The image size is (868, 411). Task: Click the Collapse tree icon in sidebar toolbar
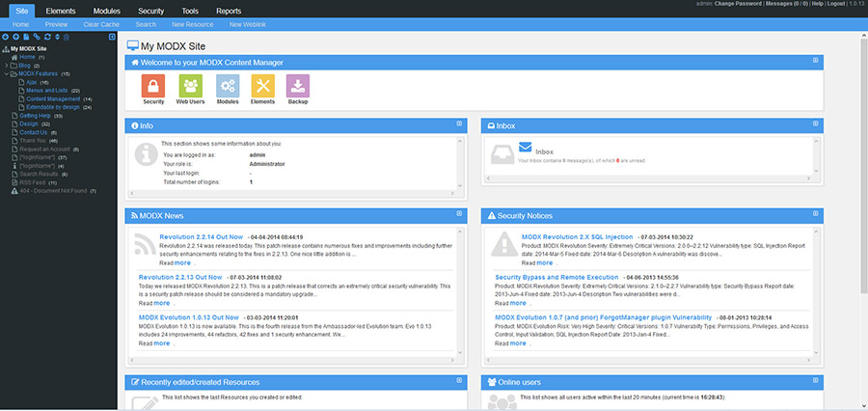(15, 37)
